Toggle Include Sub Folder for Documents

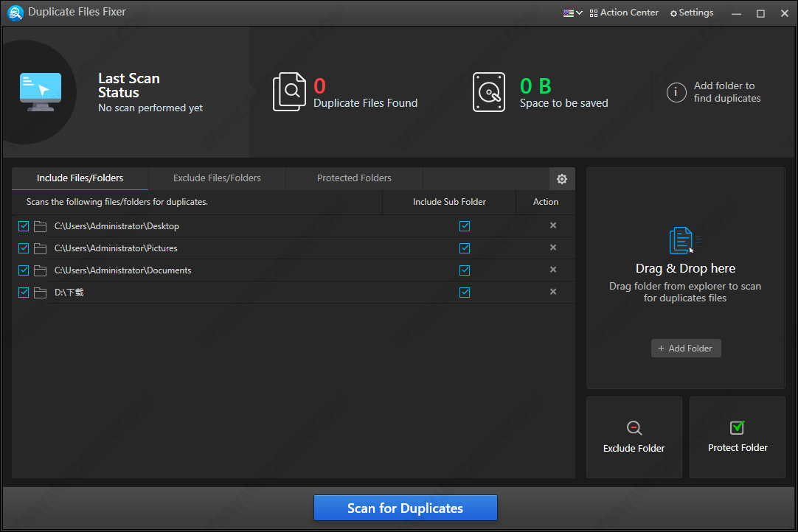click(x=465, y=270)
